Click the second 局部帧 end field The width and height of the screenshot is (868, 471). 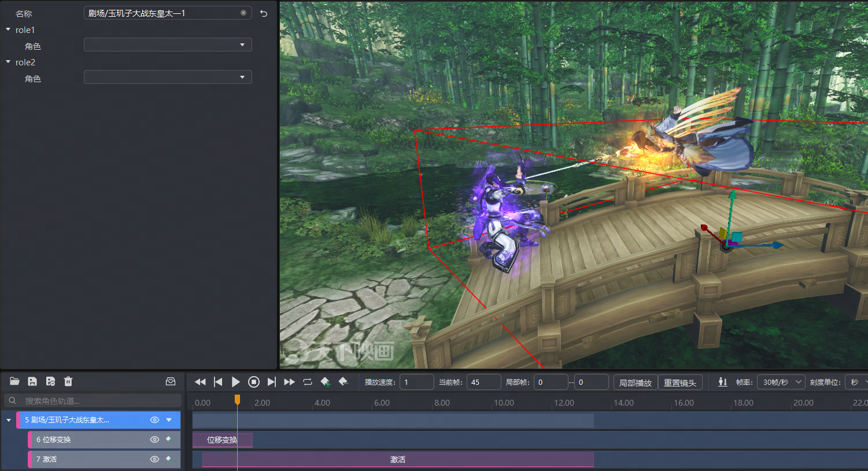591,382
